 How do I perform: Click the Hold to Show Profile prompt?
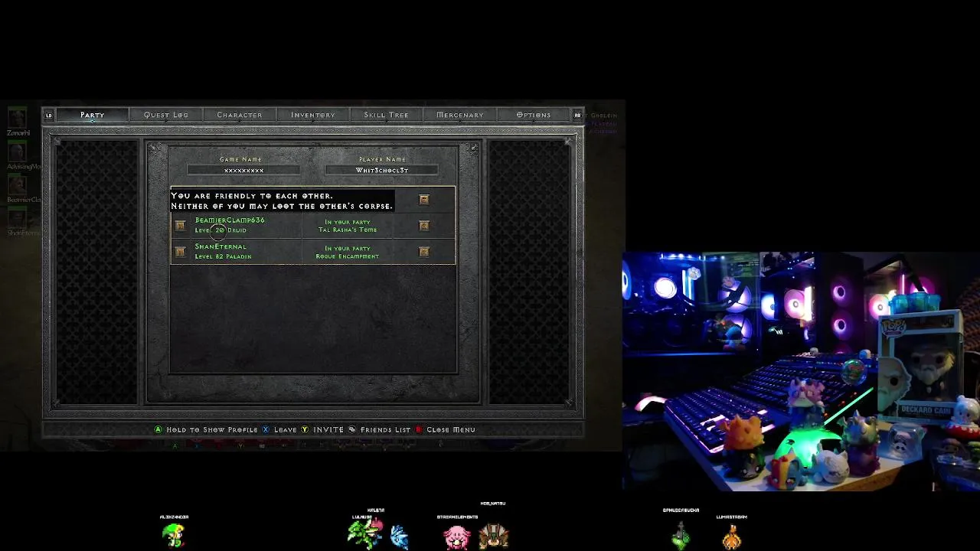click(x=206, y=430)
